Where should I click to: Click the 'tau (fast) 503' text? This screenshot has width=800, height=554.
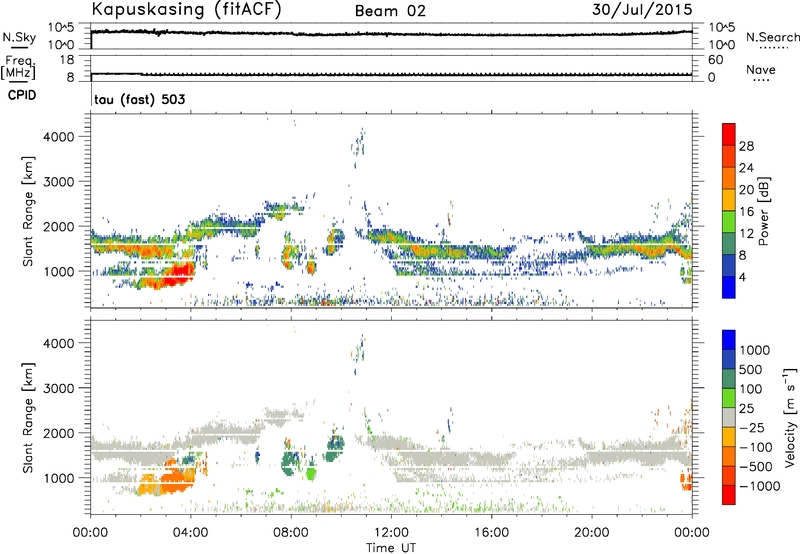click(140, 99)
